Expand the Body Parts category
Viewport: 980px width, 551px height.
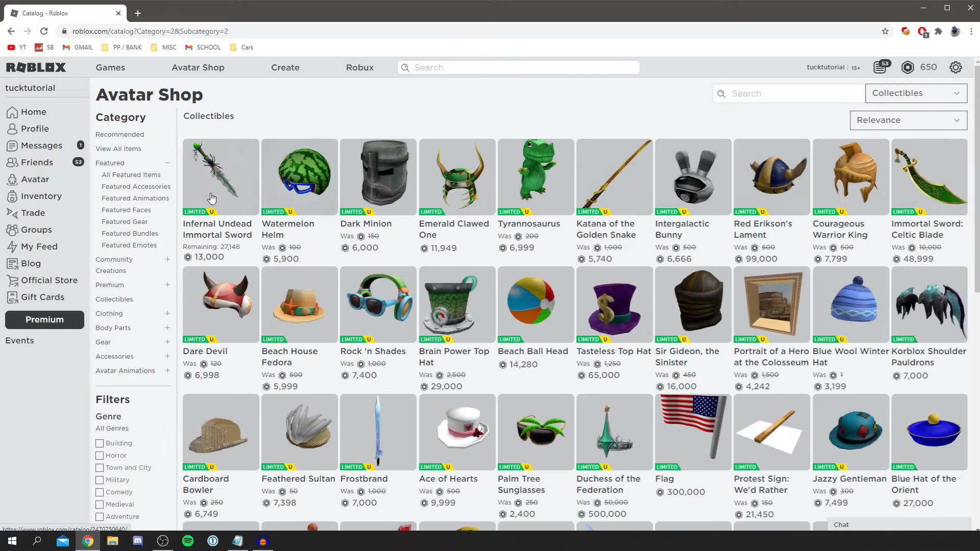167,328
